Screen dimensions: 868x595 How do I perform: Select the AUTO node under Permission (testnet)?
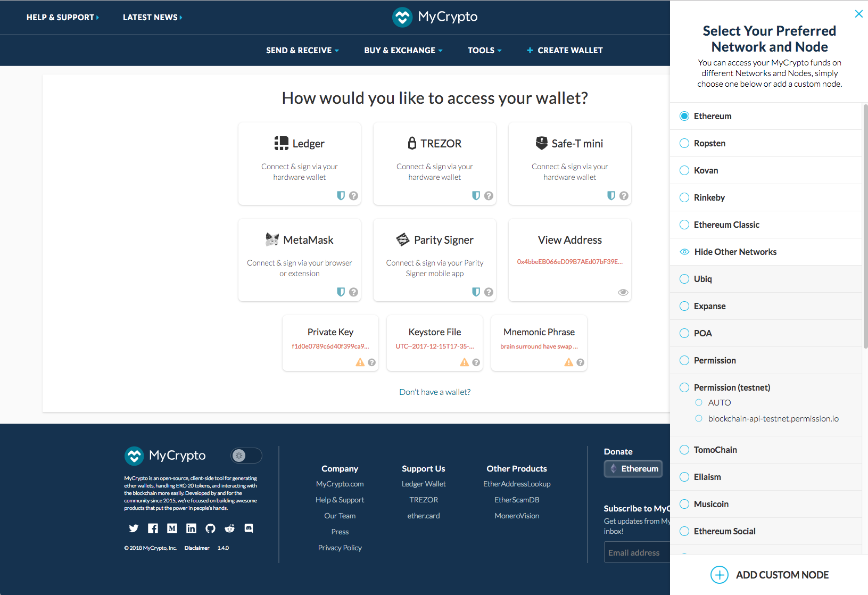coord(714,403)
